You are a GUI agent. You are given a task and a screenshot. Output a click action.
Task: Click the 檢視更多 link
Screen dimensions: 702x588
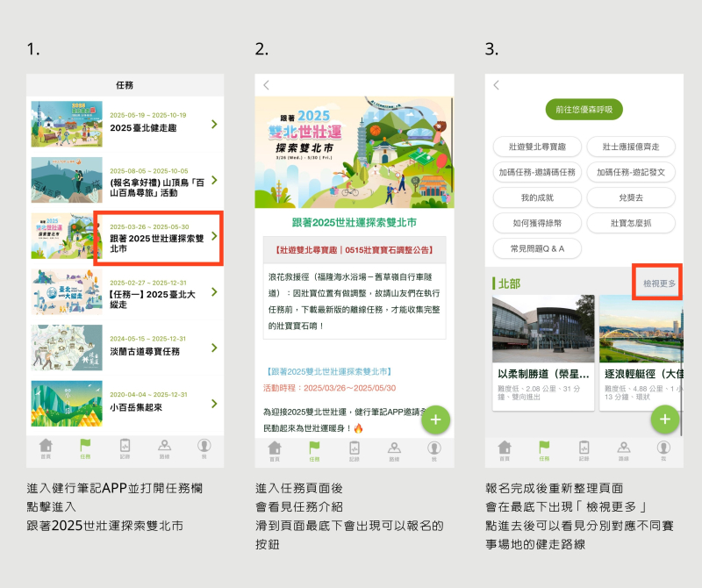click(x=658, y=283)
